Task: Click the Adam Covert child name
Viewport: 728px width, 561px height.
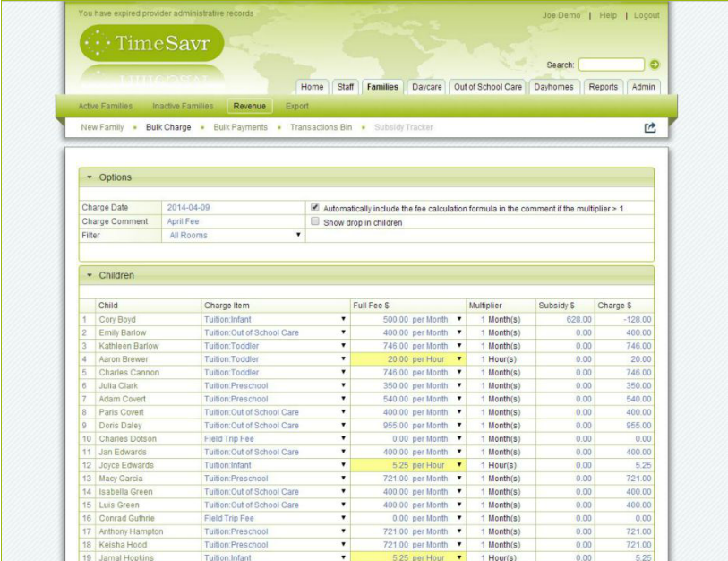Action: pyautogui.click(x=122, y=399)
